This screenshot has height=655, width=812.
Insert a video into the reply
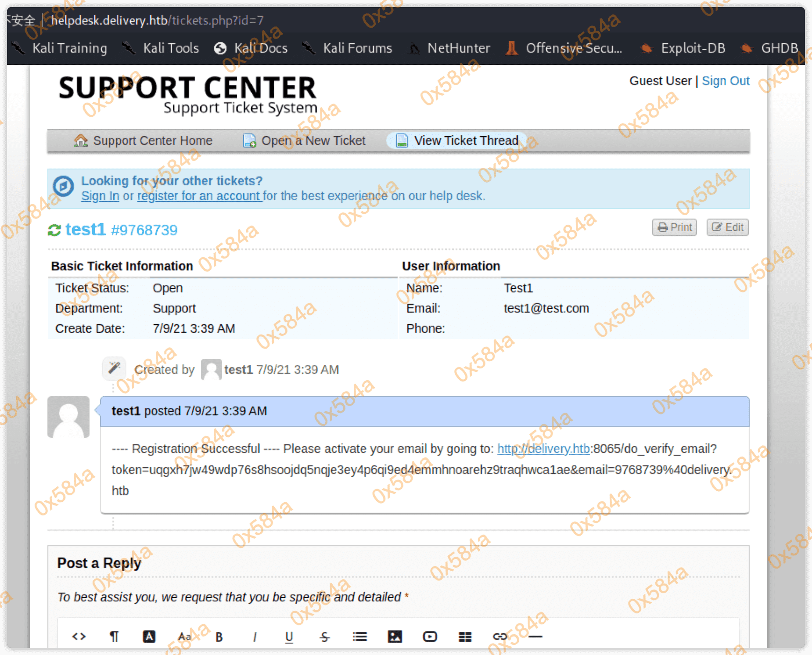pyautogui.click(x=430, y=637)
